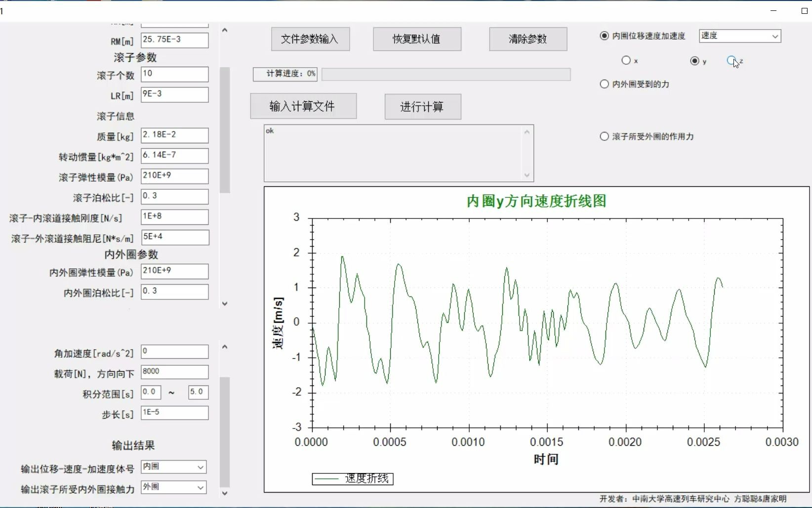Viewport: 812px width, 508px height.
Task: Start calculation with 进行计算 button
Action: coord(423,107)
